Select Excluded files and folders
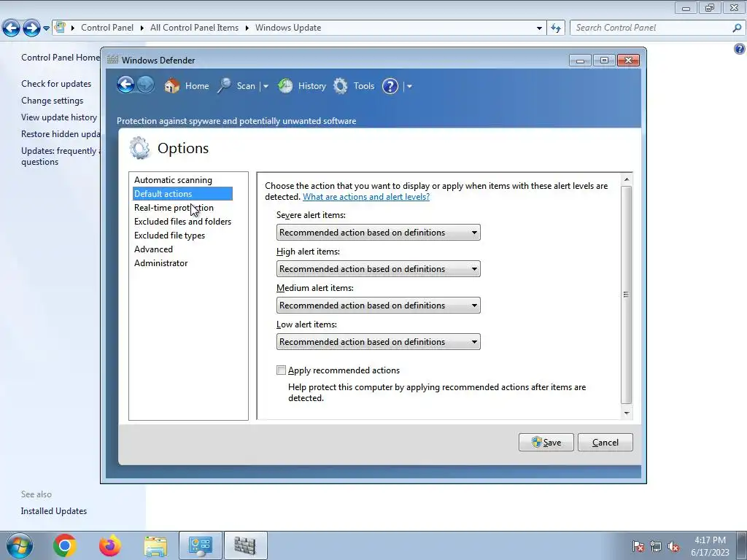The height and width of the screenshot is (560, 747). (x=182, y=222)
